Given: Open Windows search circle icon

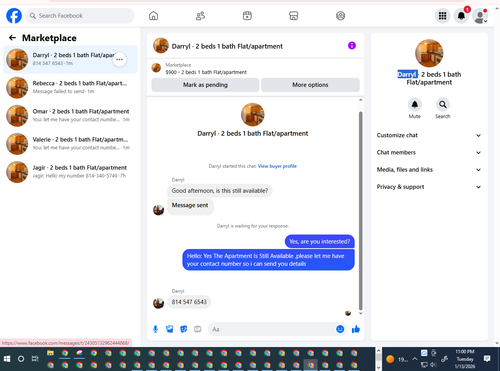Looking at the screenshot, I should (x=21, y=359).
